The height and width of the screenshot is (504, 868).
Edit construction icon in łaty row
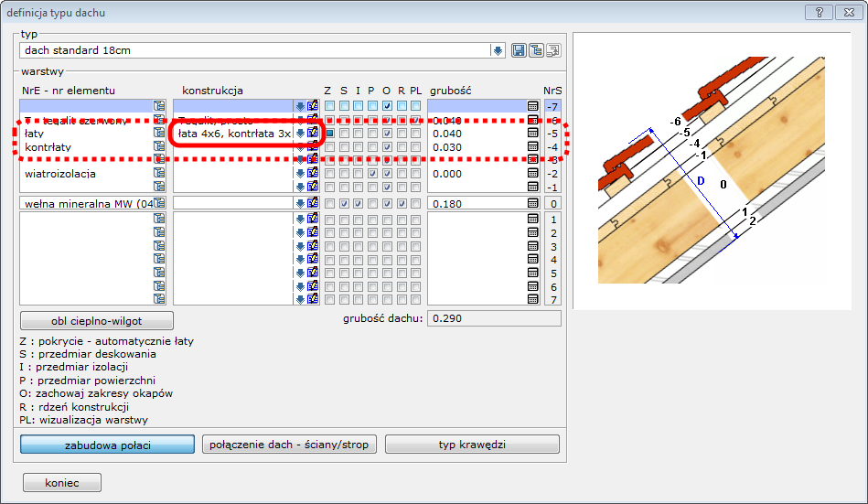coord(313,134)
